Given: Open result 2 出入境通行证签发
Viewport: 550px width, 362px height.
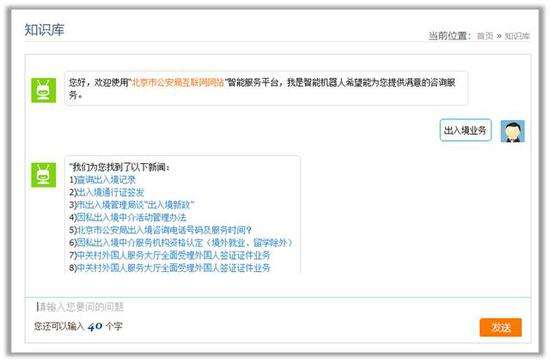Looking at the screenshot, I should tap(110, 193).
